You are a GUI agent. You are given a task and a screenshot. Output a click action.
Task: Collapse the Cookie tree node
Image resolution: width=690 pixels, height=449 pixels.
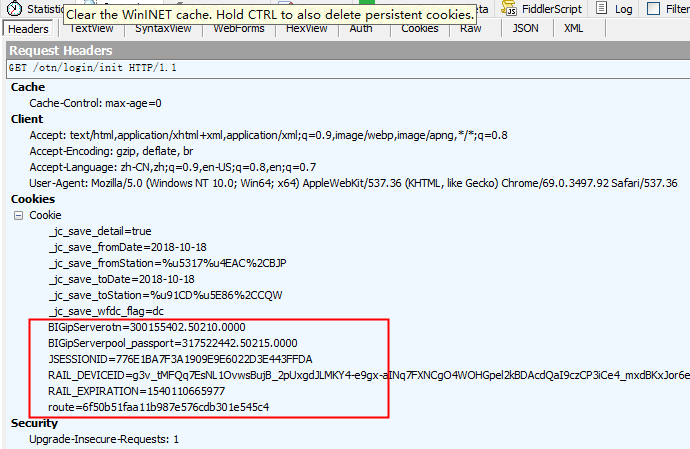18,216
